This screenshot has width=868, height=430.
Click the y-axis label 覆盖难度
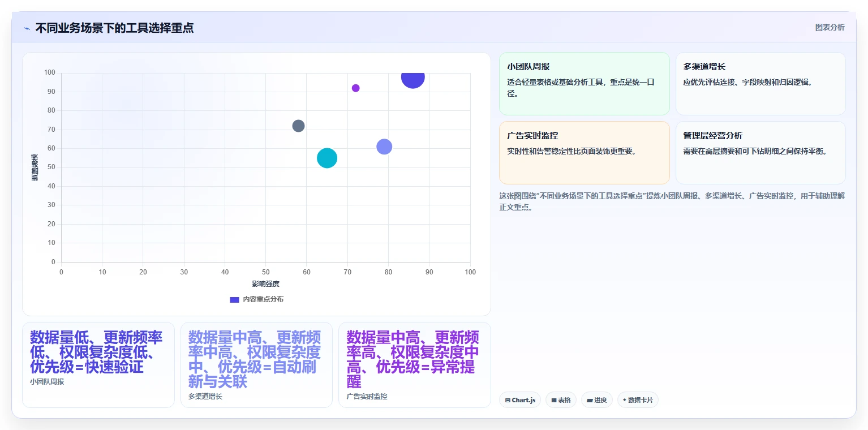(35, 167)
